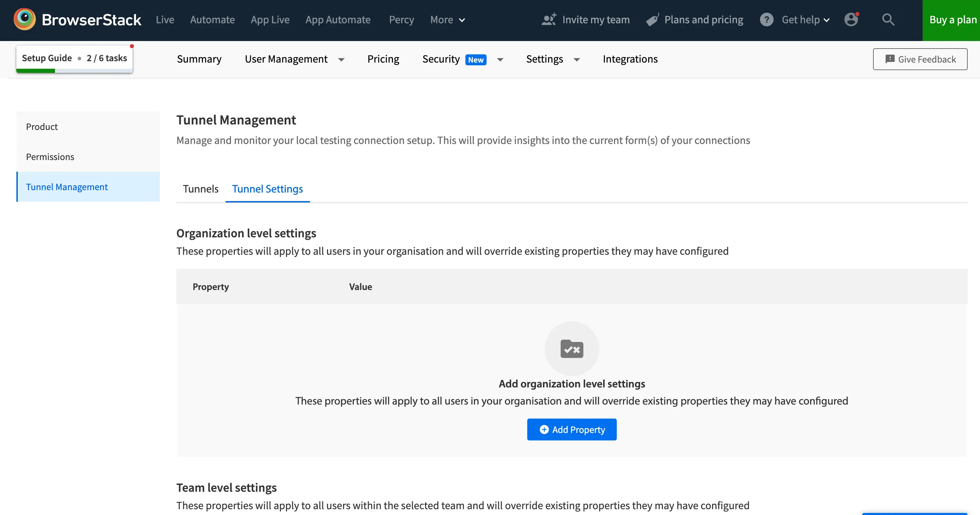Click the Add Property button
The height and width of the screenshot is (515, 980).
coord(571,430)
